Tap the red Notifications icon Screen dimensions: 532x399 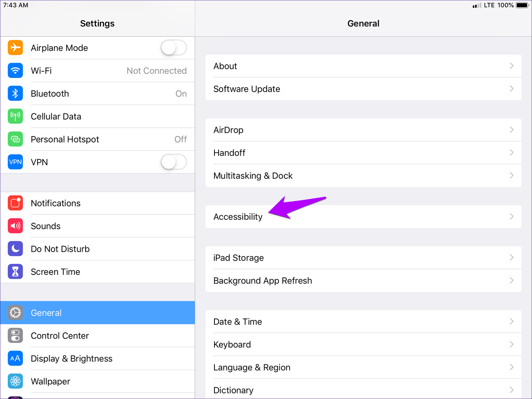click(15, 203)
